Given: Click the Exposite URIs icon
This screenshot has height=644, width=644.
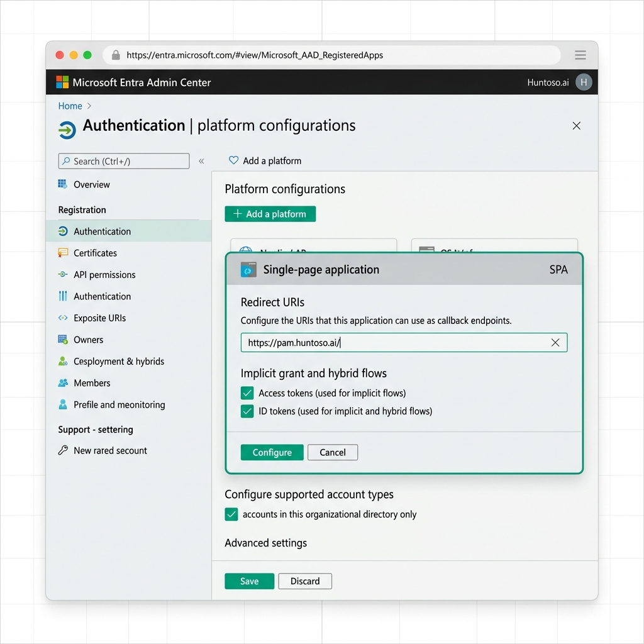Looking at the screenshot, I should (x=63, y=318).
